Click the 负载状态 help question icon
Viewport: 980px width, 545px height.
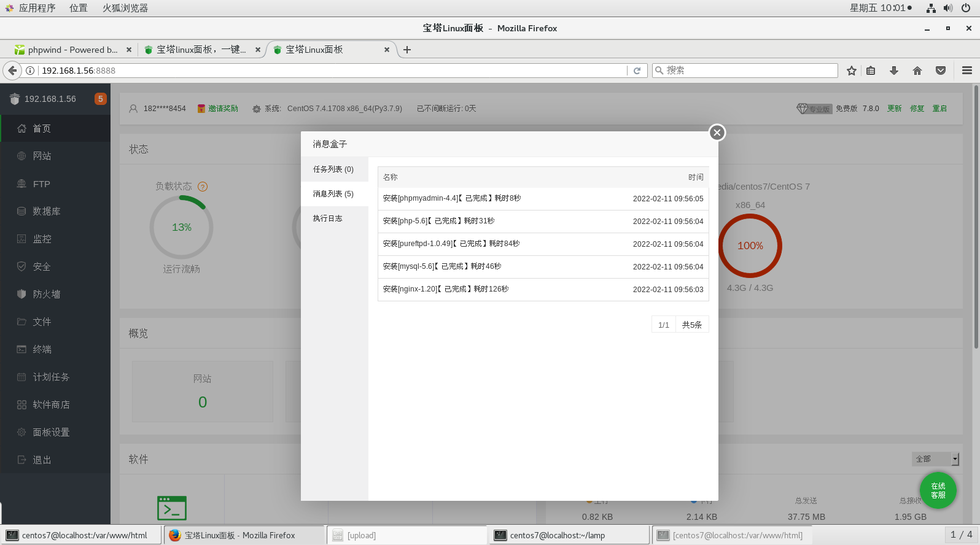203,187
